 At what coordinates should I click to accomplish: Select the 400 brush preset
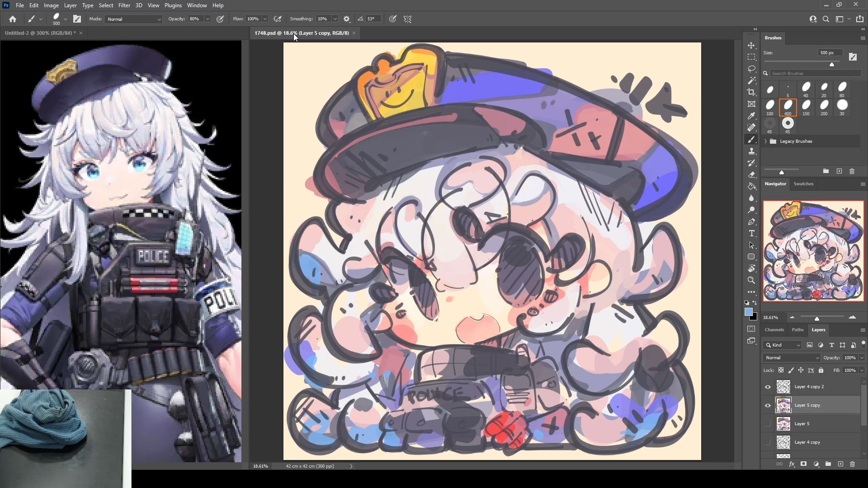788,108
